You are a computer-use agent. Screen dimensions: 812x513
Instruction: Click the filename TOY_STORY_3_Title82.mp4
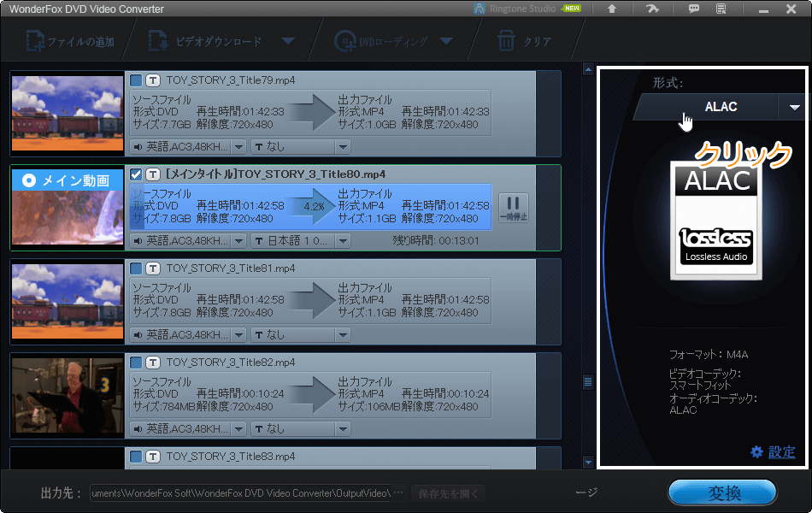[231, 363]
